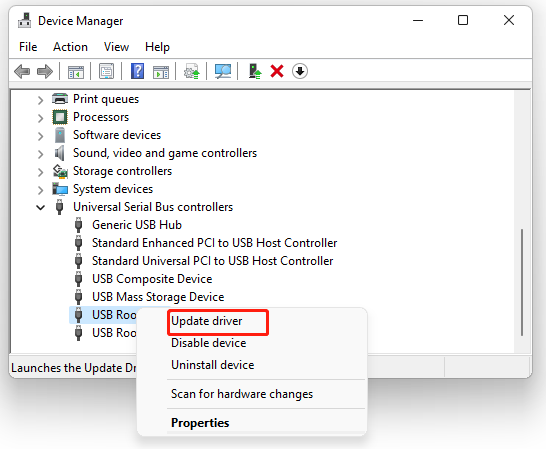Click the vertical scrollbar thumb in device tree
The width and height of the screenshot is (546, 449).
pyautogui.click(x=522, y=282)
